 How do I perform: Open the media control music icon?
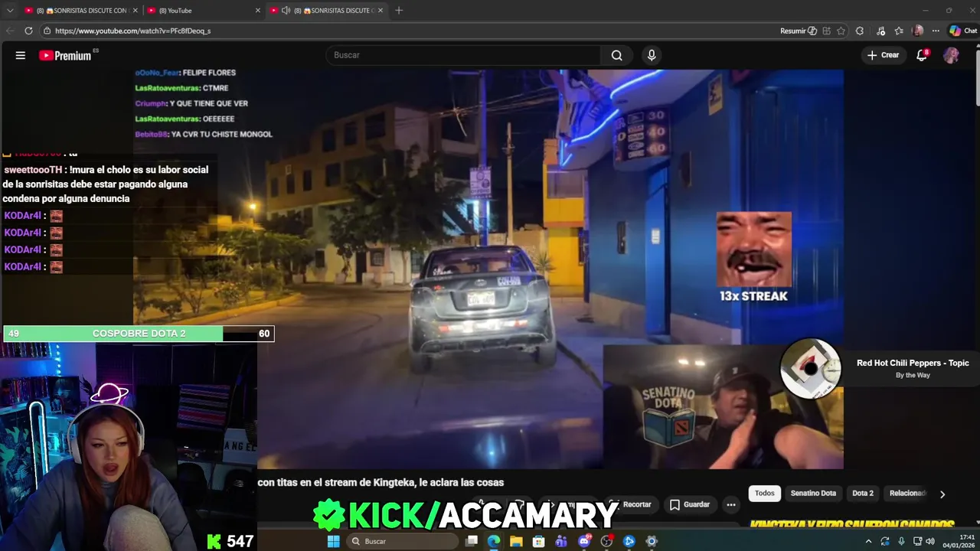click(880, 31)
